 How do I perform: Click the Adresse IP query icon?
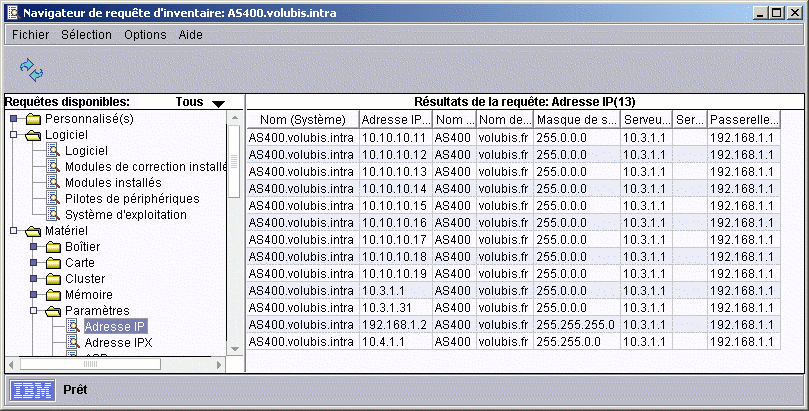(x=73, y=326)
